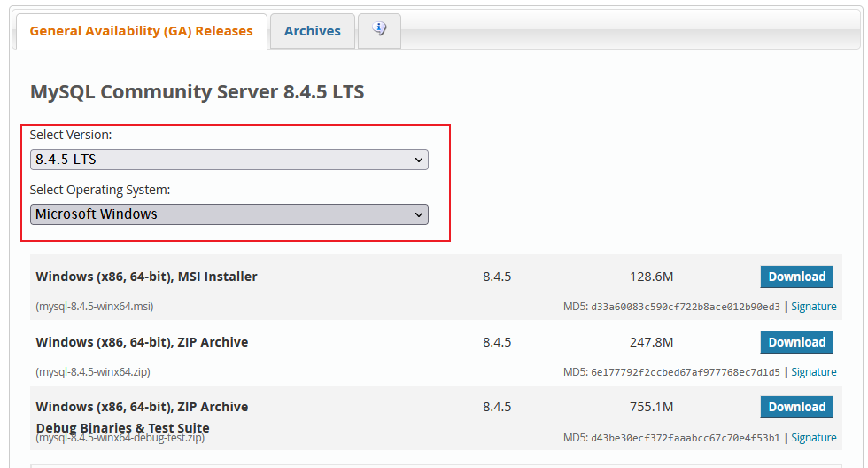
Task: Click the MD5 hash 6e177792f2ccbed67af977768ec7d1d5
Action: pos(686,372)
